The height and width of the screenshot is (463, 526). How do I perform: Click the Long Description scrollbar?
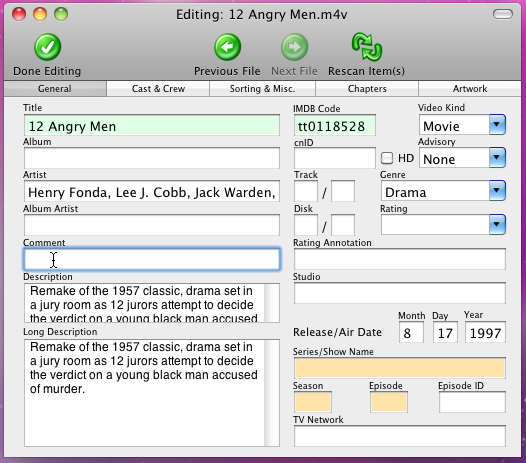tap(272, 393)
